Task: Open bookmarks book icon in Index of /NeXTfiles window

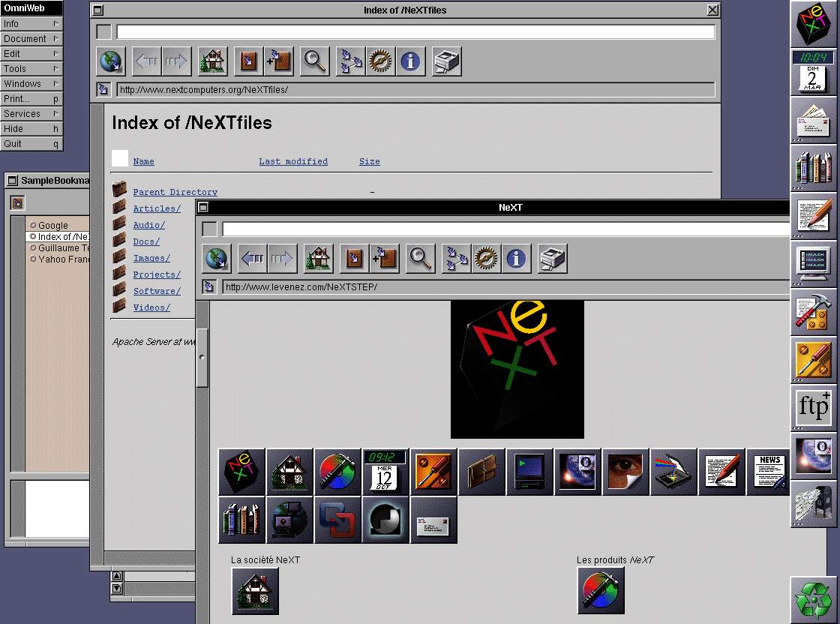Action: pyautogui.click(x=248, y=61)
